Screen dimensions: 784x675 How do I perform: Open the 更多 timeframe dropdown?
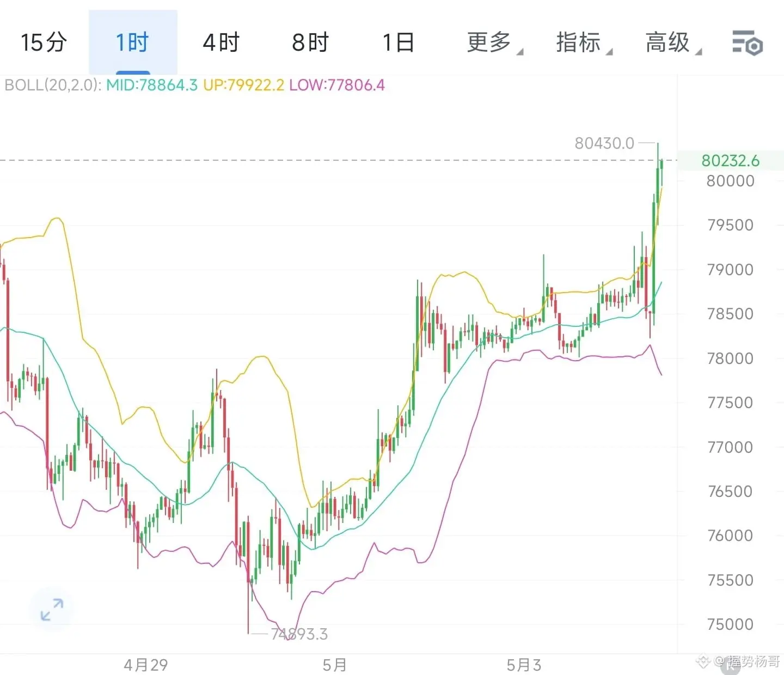pos(495,42)
